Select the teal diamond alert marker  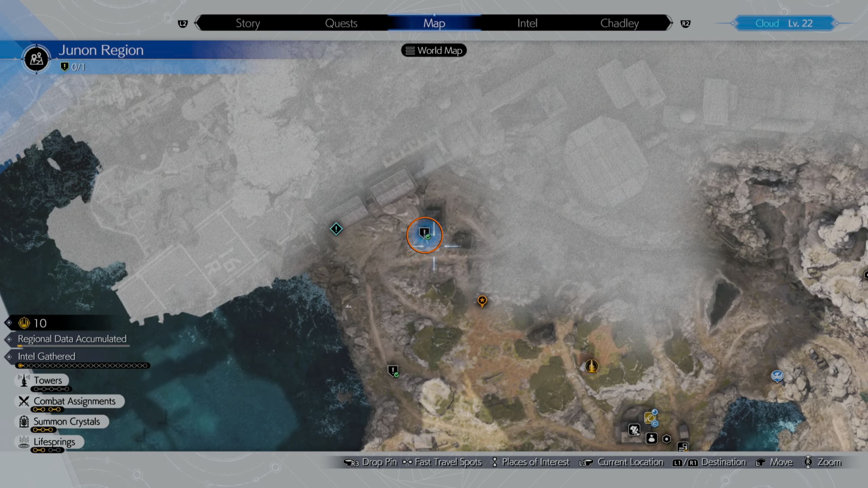click(336, 229)
